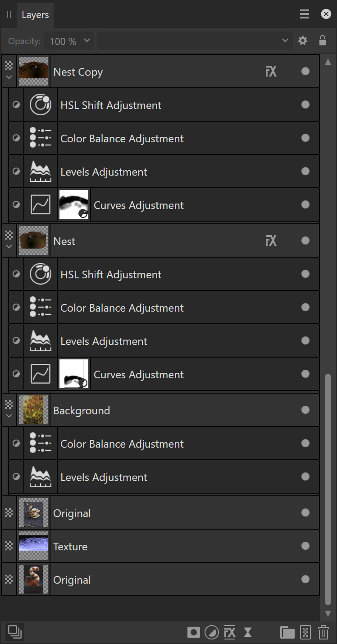Screen dimensions: 337x644
Task: Open Blend Ranges gear icon
Action: click(x=303, y=41)
